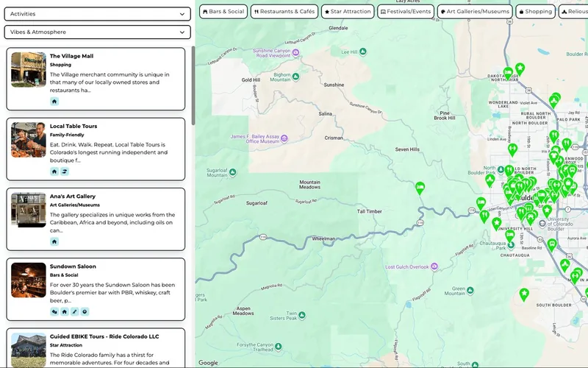
Task: Click the house icon on Ana's Art Gallery card
Action: click(x=54, y=241)
